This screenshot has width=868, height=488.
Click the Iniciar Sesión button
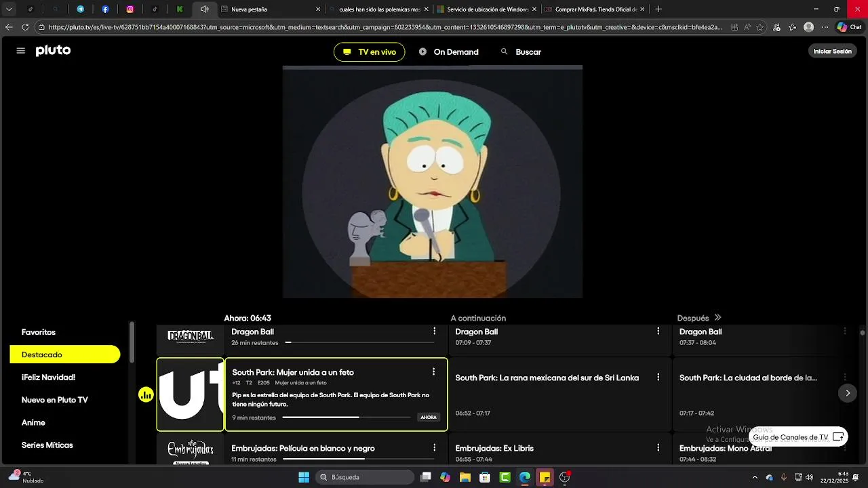coord(832,52)
